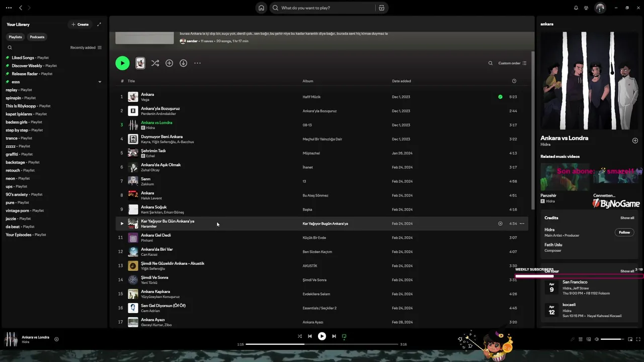
Task: Select the Playlists filter chip
Action: (x=15, y=37)
